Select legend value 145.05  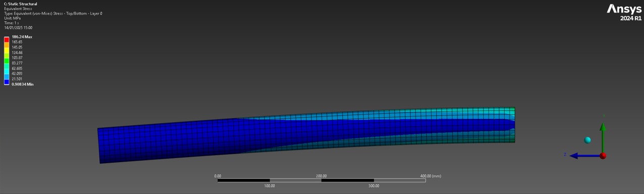(17, 47)
